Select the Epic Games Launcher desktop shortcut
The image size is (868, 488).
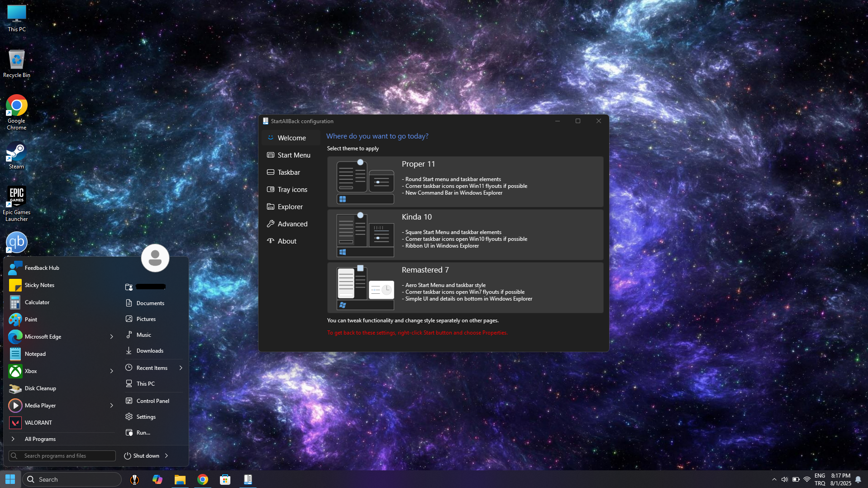point(17,204)
